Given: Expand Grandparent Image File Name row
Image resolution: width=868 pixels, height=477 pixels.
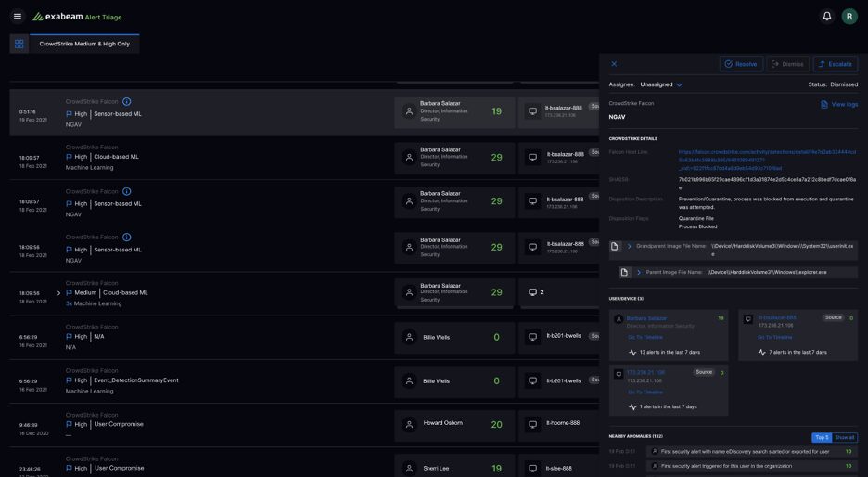Looking at the screenshot, I should click(x=629, y=246).
